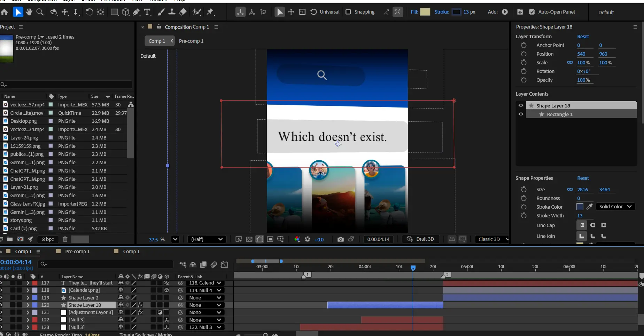Reset the Layer Transform properties
The height and width of the screenshot is (336, 644).
(583, 37)
